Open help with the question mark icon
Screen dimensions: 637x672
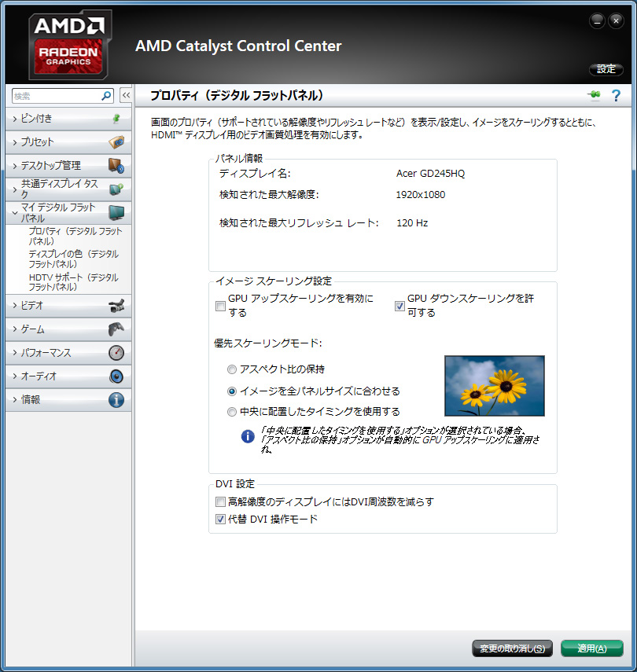pos(616,95)
